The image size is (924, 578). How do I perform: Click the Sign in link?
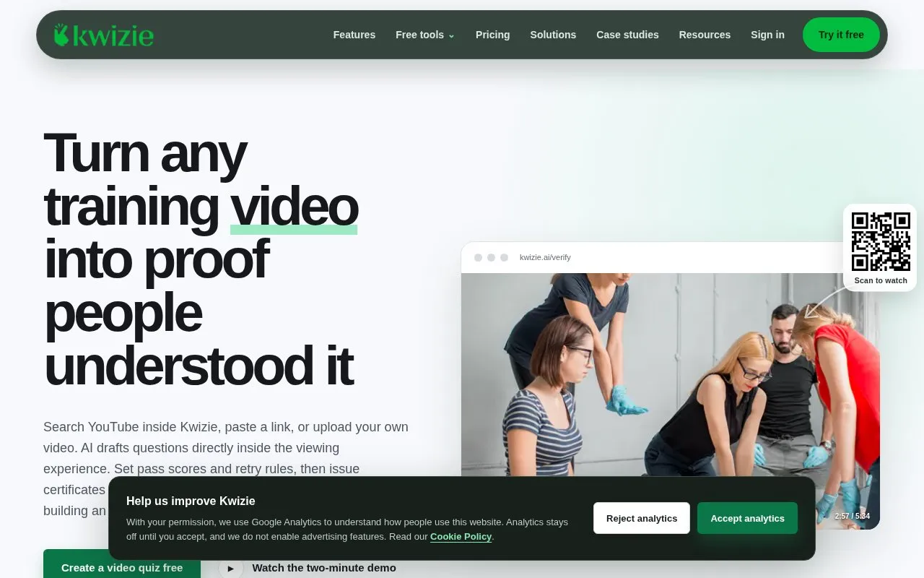(x=767, y=35)
